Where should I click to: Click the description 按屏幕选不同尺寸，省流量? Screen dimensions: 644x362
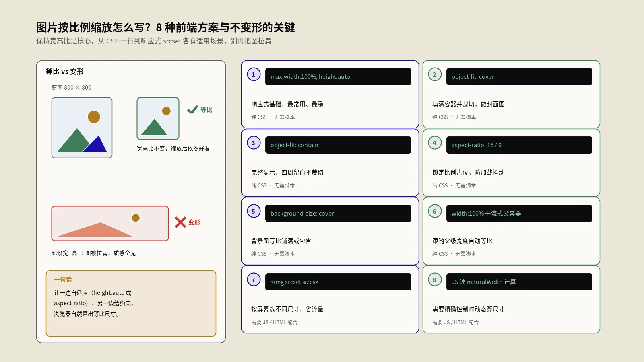point(287,309)
